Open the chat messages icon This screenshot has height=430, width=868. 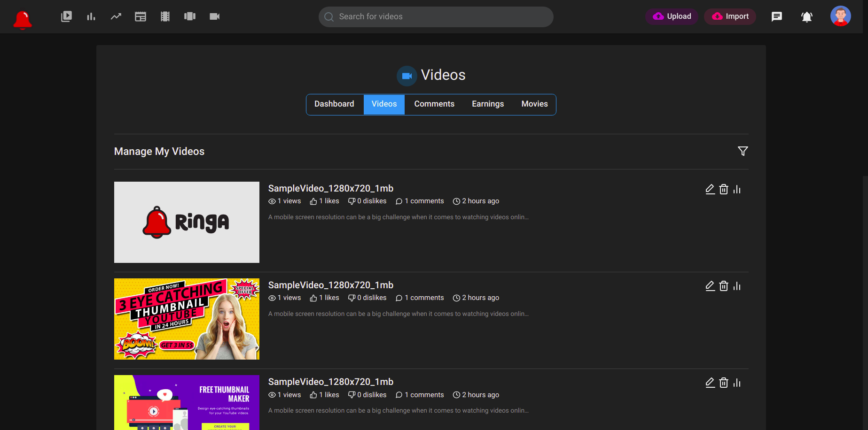777,17
